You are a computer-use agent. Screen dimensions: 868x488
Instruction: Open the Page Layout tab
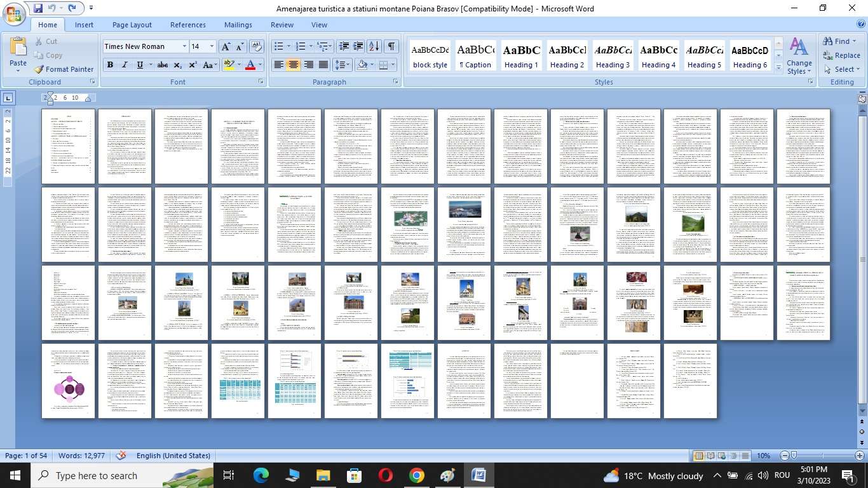(x=132, y=25)
